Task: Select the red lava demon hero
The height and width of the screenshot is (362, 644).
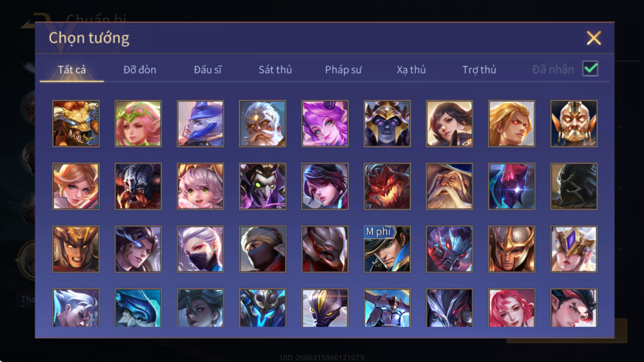Action: (x=387, y=186)
